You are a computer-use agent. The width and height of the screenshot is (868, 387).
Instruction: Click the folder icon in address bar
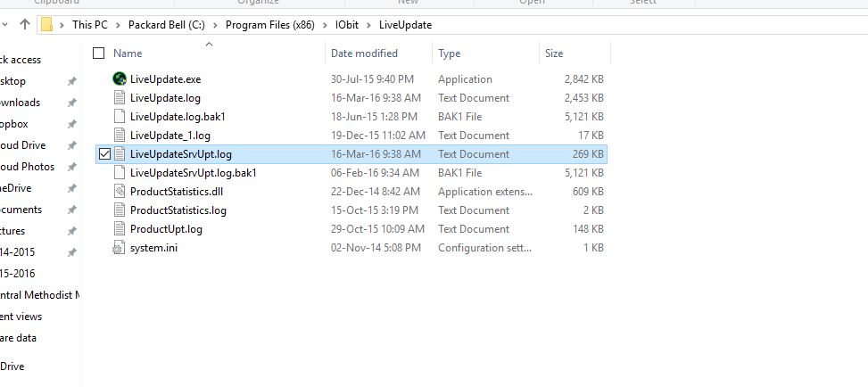47,25
